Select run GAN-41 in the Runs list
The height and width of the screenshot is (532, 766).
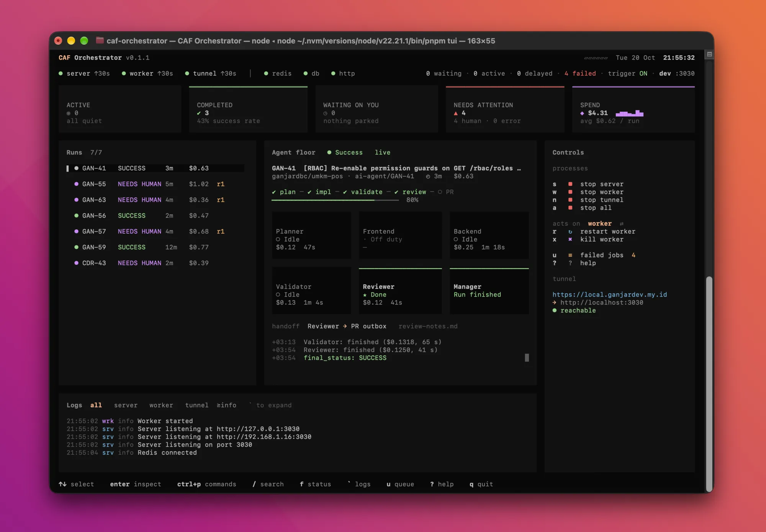(155, 168)
